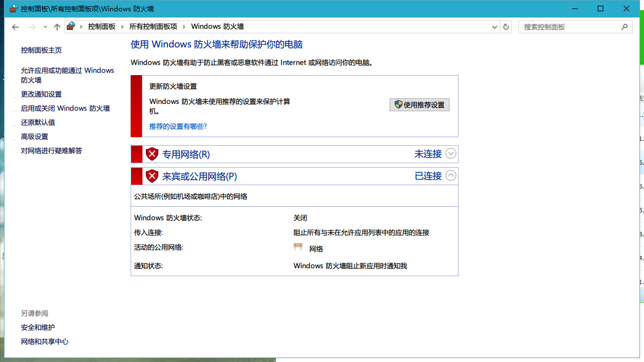Open the address bar history dropdown
The image size is (644, 362).
click(495, 27)
